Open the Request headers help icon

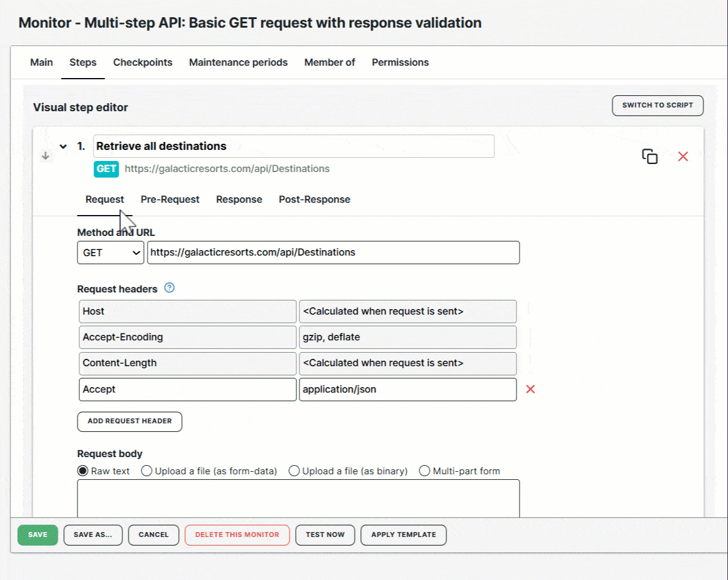point(170,288)
